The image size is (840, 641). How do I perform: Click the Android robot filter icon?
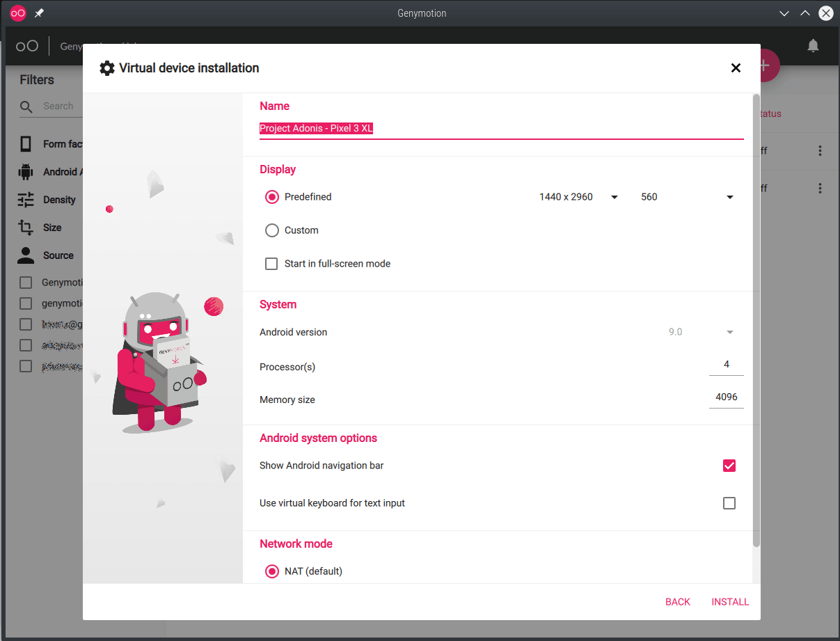pyautogui.click(x=26, y=172)
